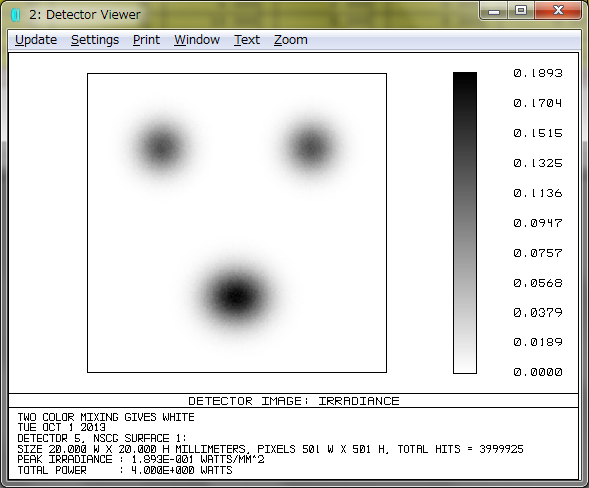Click the Detector Image: Irradiance caption

point(294,401)
